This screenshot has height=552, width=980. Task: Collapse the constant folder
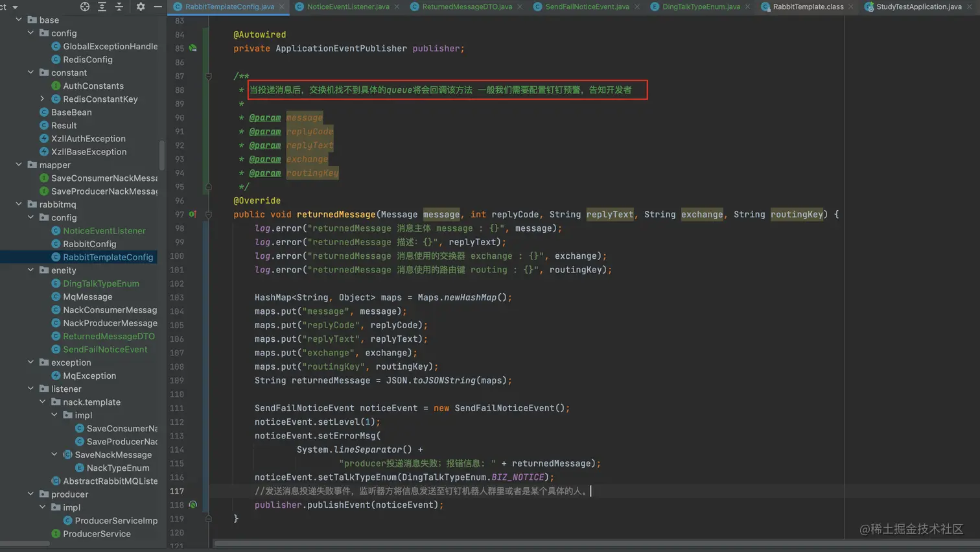30,73
